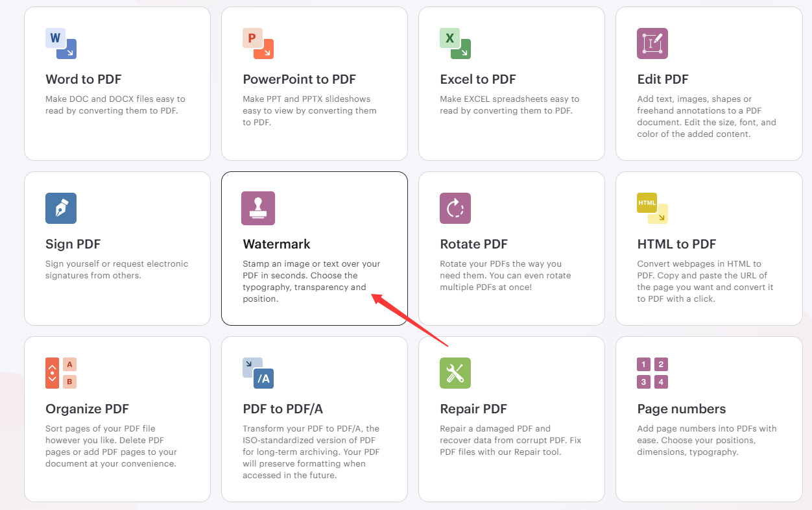The width and height of the screenshot is (812, 510).
Task: Click the text 'Rotate your PDFs the way you'
Action: (501, 264)
